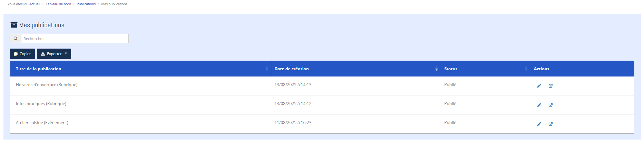Select the Atelier cuisine (Evénement) row
The width and height of the screenshot is (644, 143).
click(42, 123)
